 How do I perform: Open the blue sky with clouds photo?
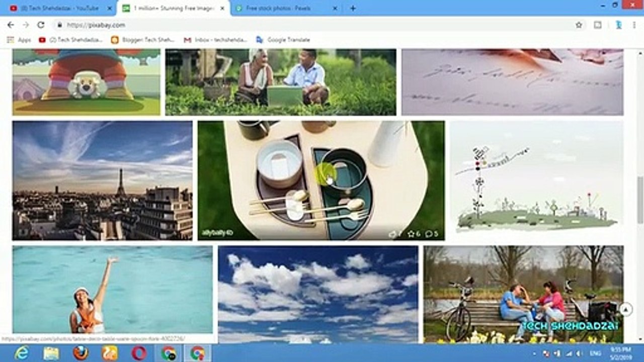(x=318, y=295)
